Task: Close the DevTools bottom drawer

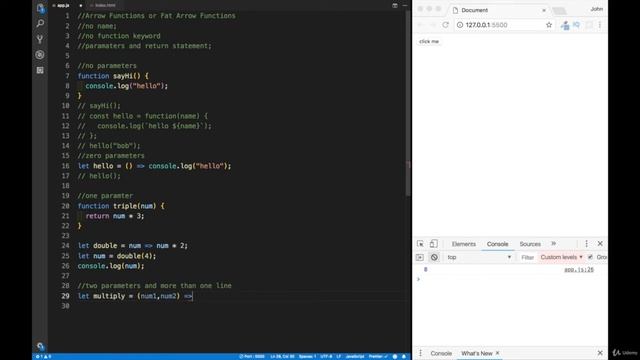Action: tap(600, 353)
